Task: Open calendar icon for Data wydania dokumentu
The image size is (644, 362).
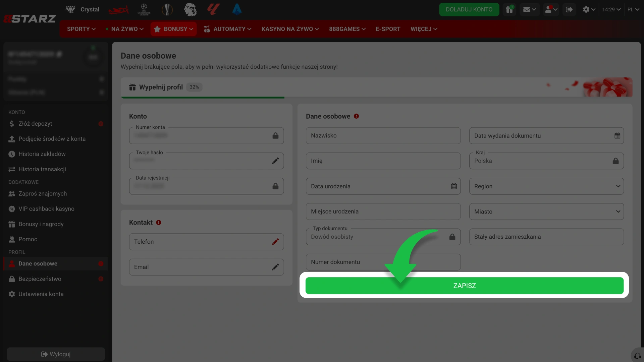Action: tap(617, 136)
